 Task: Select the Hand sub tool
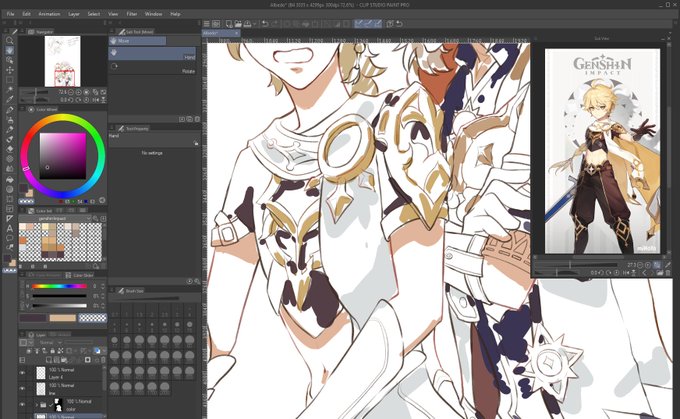152,54
